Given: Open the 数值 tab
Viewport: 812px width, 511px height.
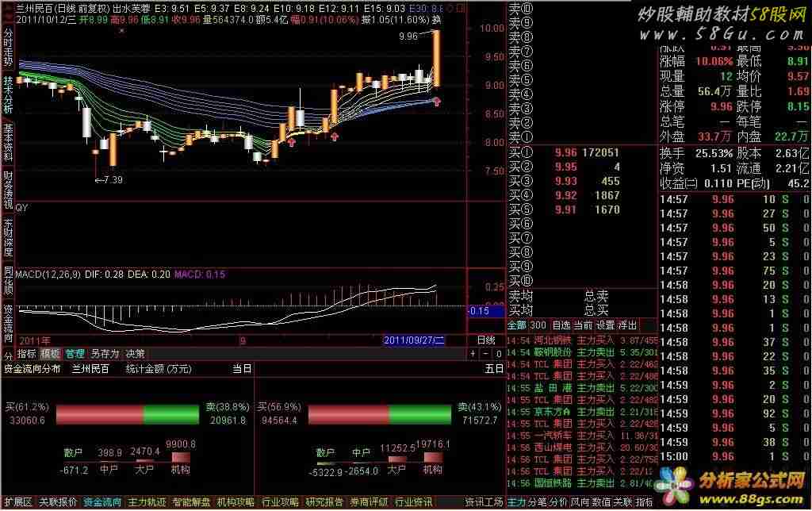Looking at the screenshot, I should (602, 502).
